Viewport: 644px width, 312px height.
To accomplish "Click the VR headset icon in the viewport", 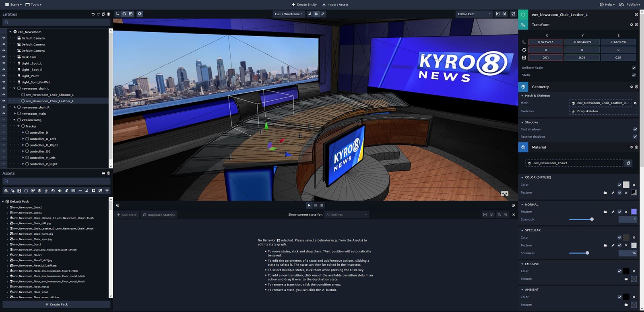I will [504, 194].
